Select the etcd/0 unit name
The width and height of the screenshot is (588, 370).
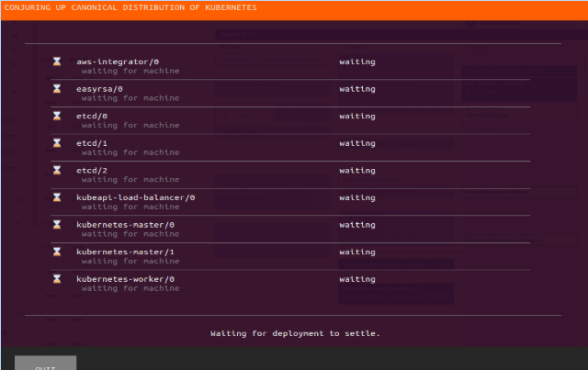pyautogui.click(x=92, y=117)
